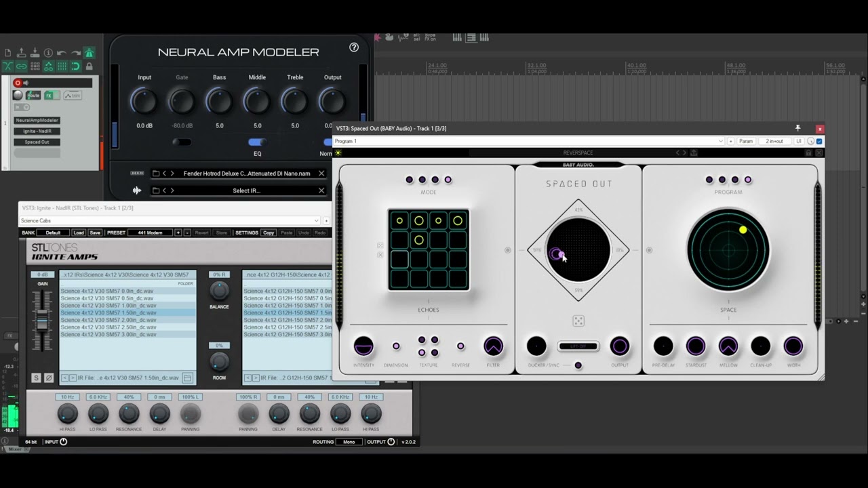Toggle the phase invert Ø button in NadIR
Screen dimensions: 868x488
(48, 378)
